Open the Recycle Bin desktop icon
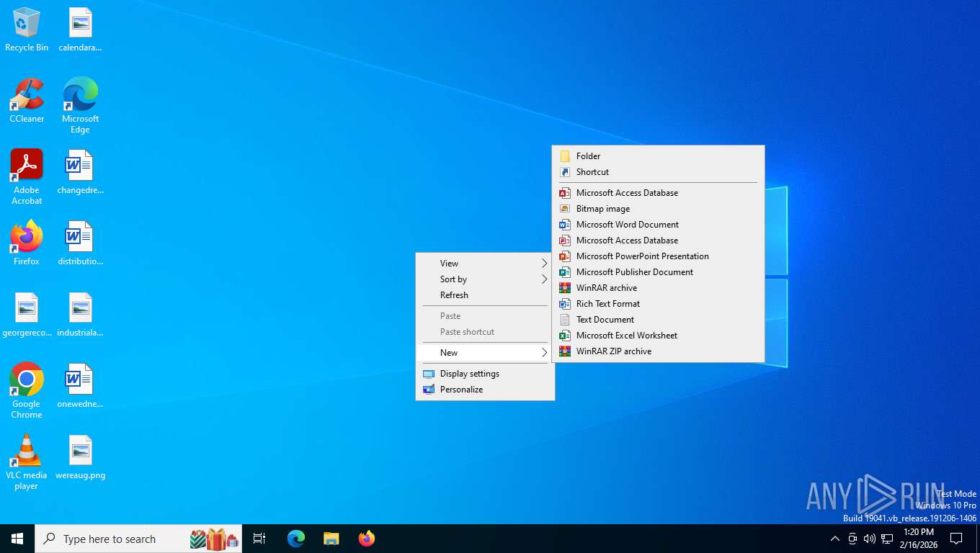The height and width of the screenshot is (553, 980). click(x=27, y=30)
